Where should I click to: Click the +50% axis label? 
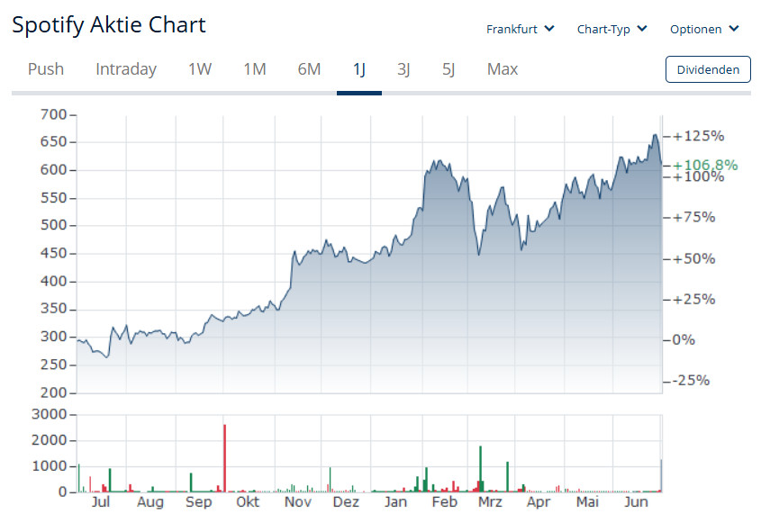click(694, 258)
